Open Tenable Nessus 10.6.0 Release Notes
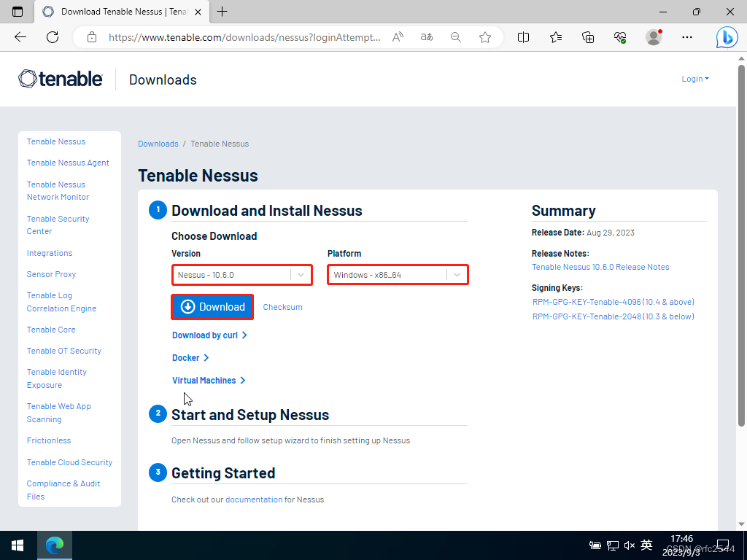This screenshot has height=560, width=747. point(600,267)
